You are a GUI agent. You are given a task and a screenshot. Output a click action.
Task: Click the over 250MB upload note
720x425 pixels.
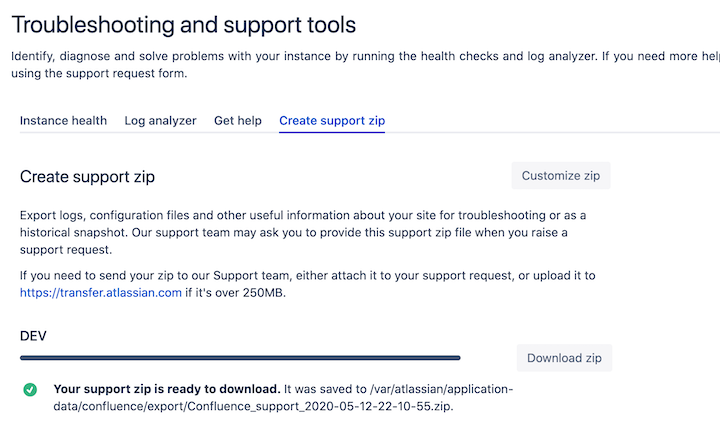coord(235,293)
